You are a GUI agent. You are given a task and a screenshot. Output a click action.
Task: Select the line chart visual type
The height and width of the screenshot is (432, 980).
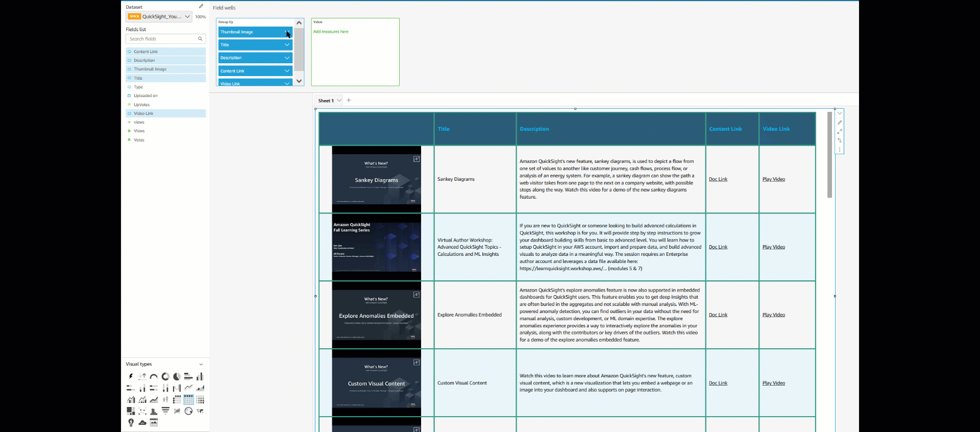click(188, 388)
